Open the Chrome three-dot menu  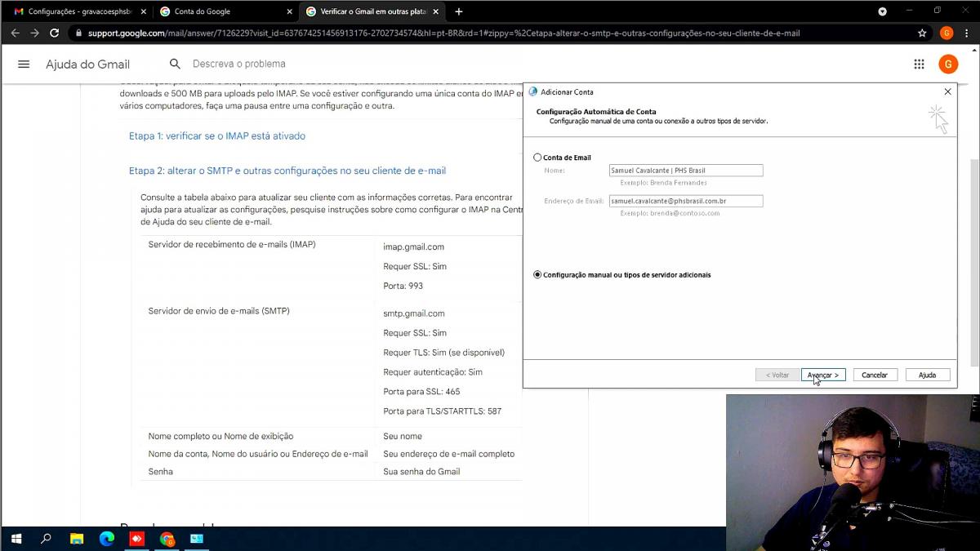pos(968,33)
